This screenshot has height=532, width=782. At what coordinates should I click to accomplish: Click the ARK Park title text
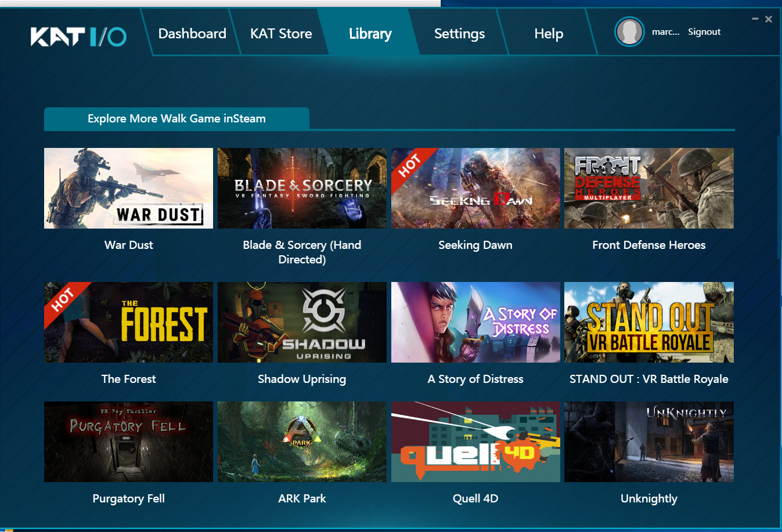tap(302, 498)
